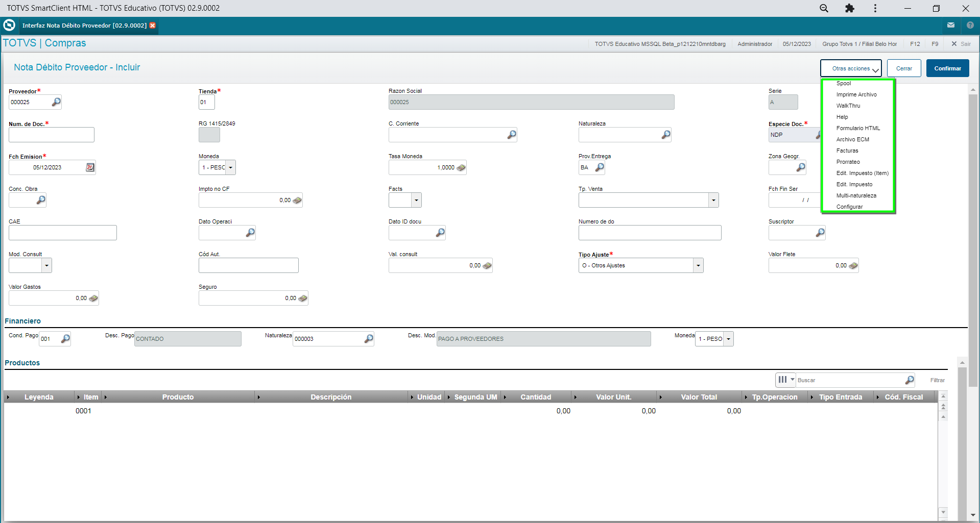Focus the Cód Aut. input field
Screen dimensions: 980x523
point(249,265)
